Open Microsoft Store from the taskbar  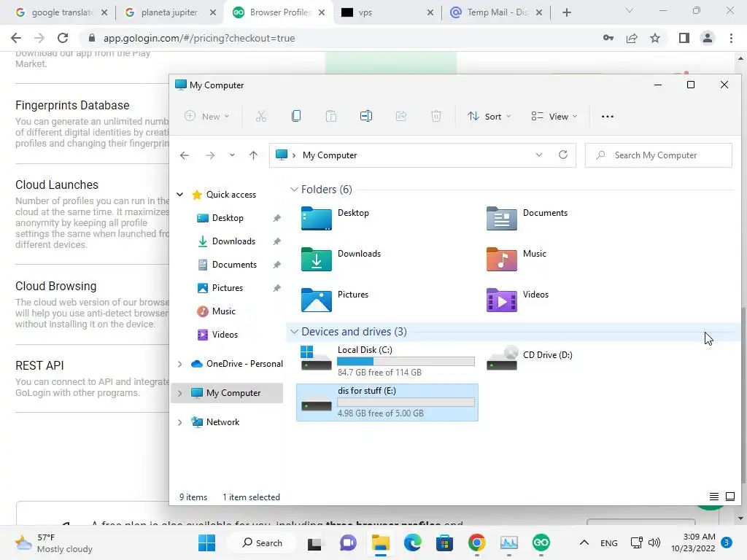click(444, 542)
